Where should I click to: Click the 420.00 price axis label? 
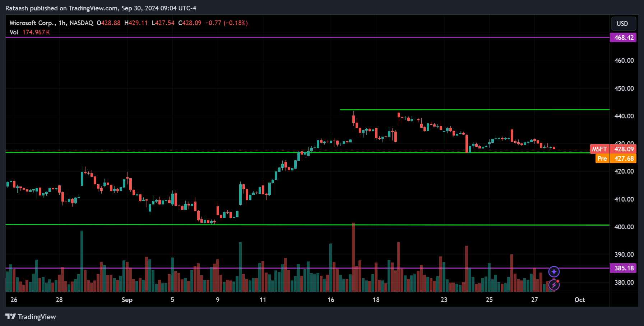click(624, 171)
